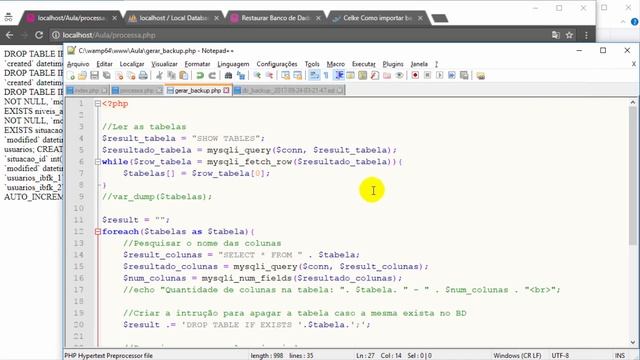Viewport: 640px width, 360px height.
Task: Click the editor scrollbar down arrow
Action: (x=633, y=342)
